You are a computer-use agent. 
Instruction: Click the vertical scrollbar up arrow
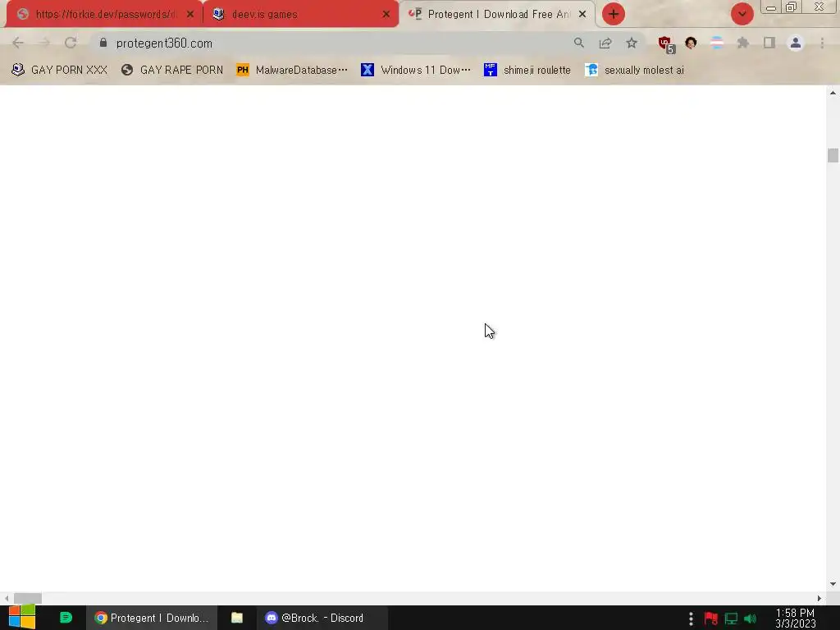point(833,93)
